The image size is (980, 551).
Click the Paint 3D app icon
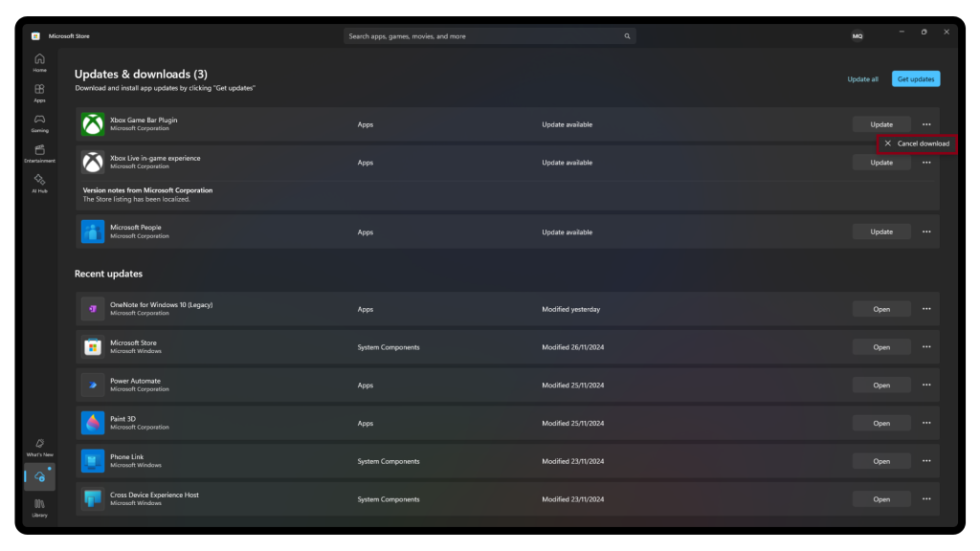point(93,423)
